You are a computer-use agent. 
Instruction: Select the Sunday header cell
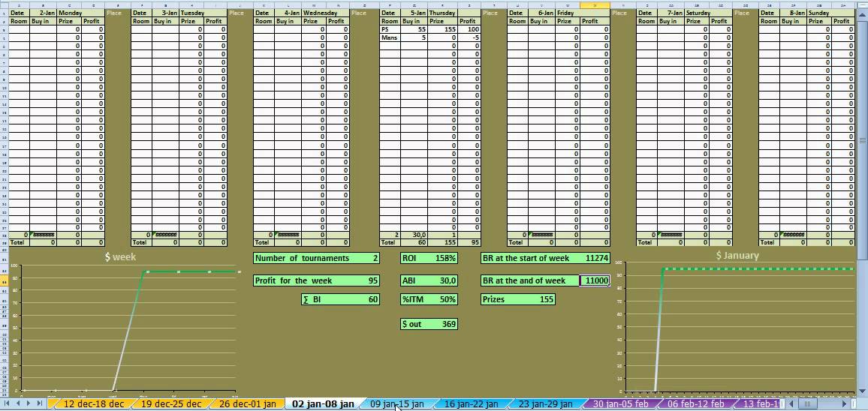coord(830,13)
